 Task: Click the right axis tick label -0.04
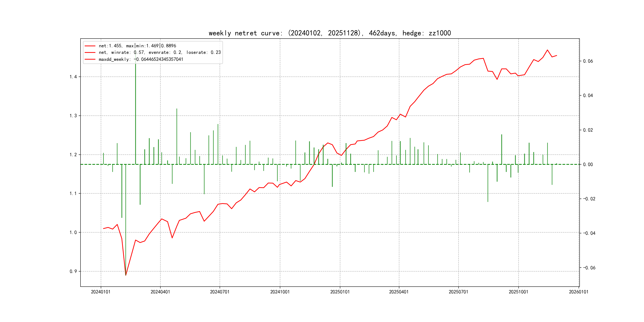(589, 233)
